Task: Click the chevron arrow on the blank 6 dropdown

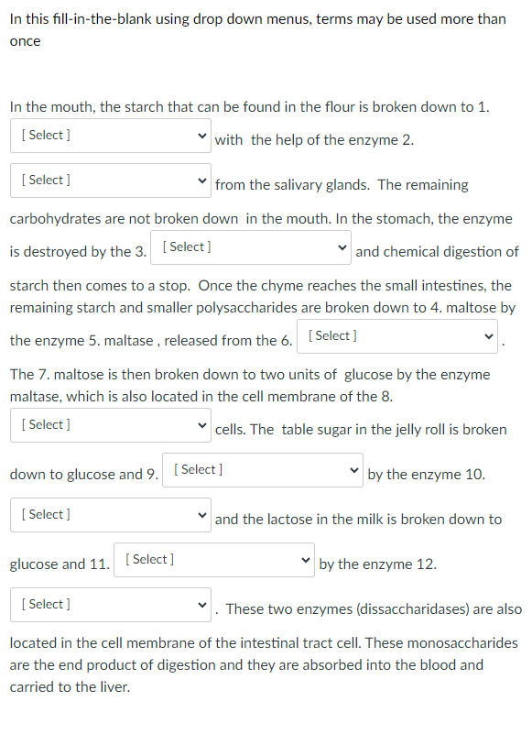Action: point(490,335)
